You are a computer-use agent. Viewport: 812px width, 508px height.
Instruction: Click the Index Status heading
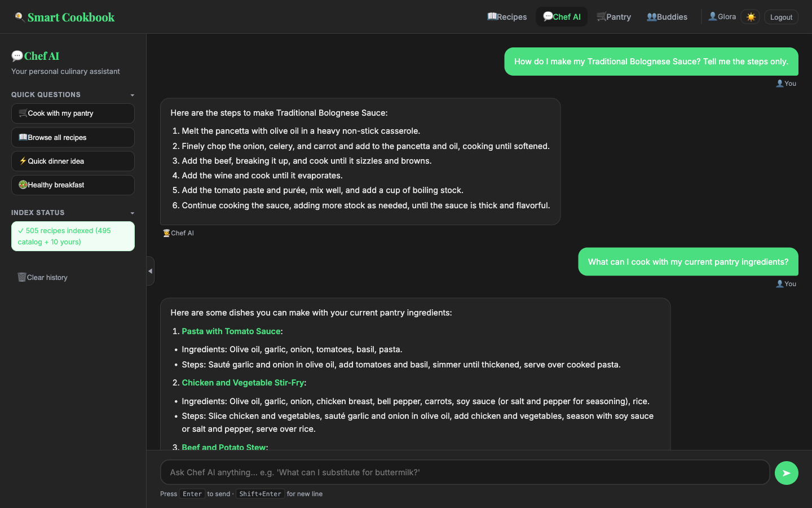38,213
